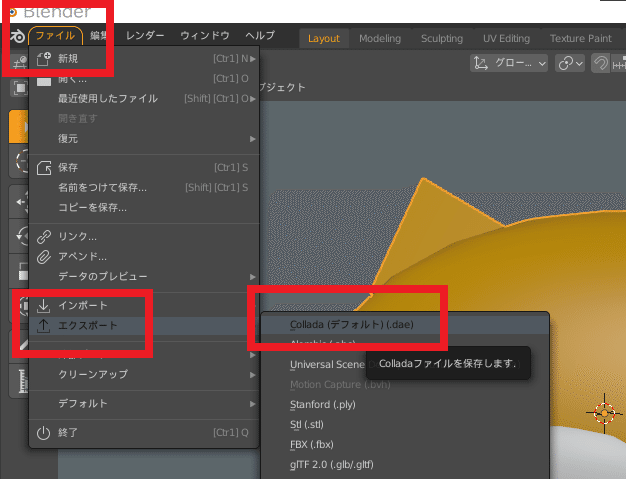This screenshot has height=479, width=626.
Task: Open 最近使用したファイル submenu
Action: point(144,99)
